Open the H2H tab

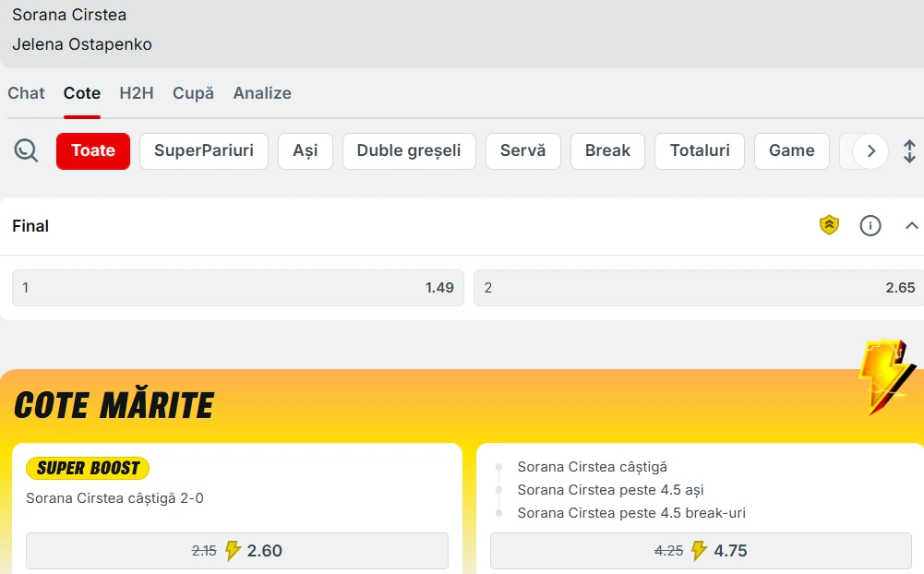137,93
